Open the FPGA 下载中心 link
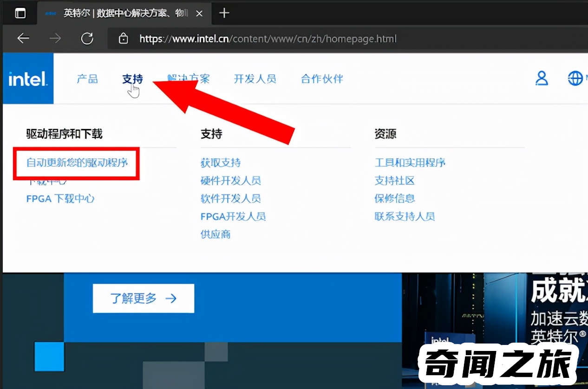The width and height of the screenshot is (588, 389). 60,199
